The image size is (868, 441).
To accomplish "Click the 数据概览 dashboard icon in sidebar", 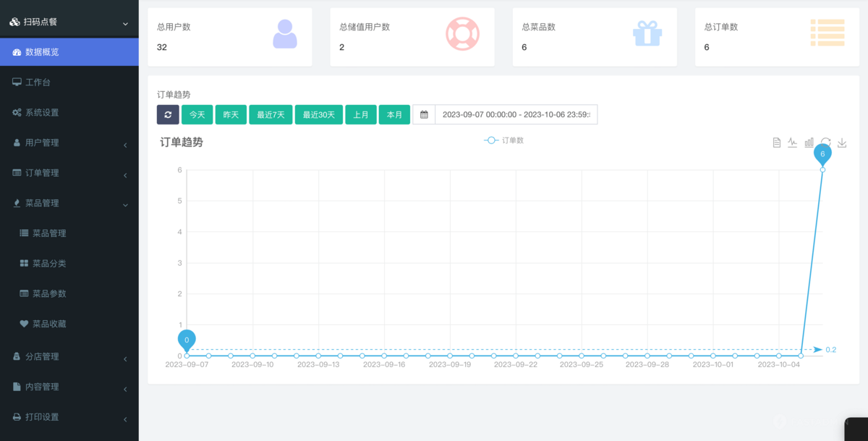I will [x=18, y=51].
